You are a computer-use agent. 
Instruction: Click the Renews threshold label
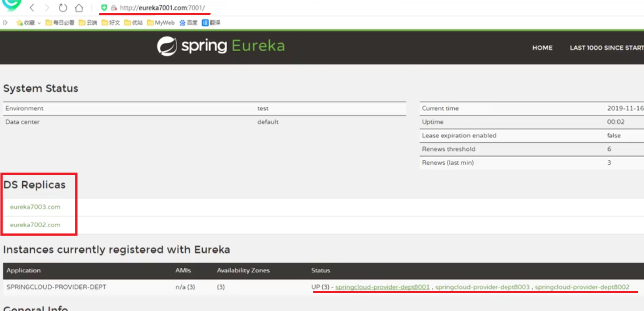pos(449,149)
